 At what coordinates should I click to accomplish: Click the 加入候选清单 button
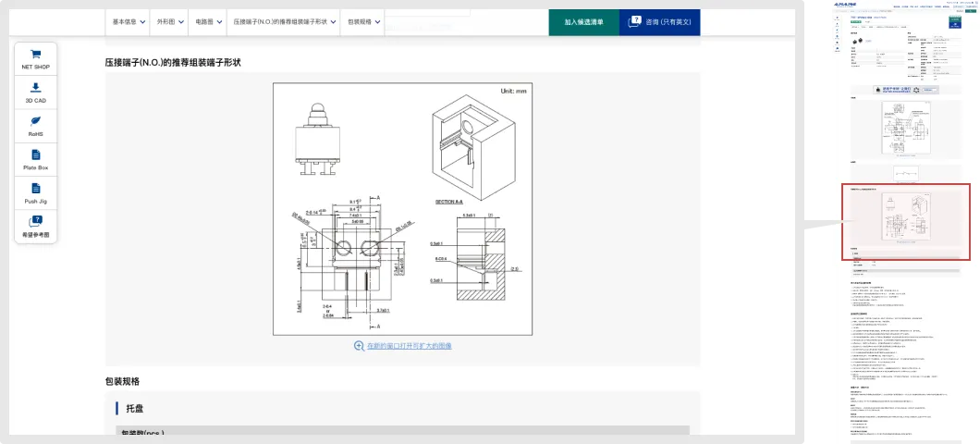(583, 21)
